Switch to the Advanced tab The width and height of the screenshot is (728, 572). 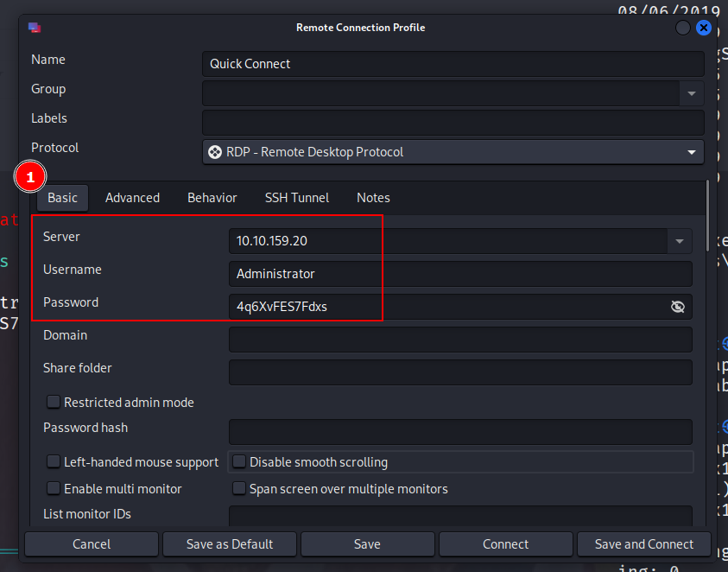click(132, 198)
